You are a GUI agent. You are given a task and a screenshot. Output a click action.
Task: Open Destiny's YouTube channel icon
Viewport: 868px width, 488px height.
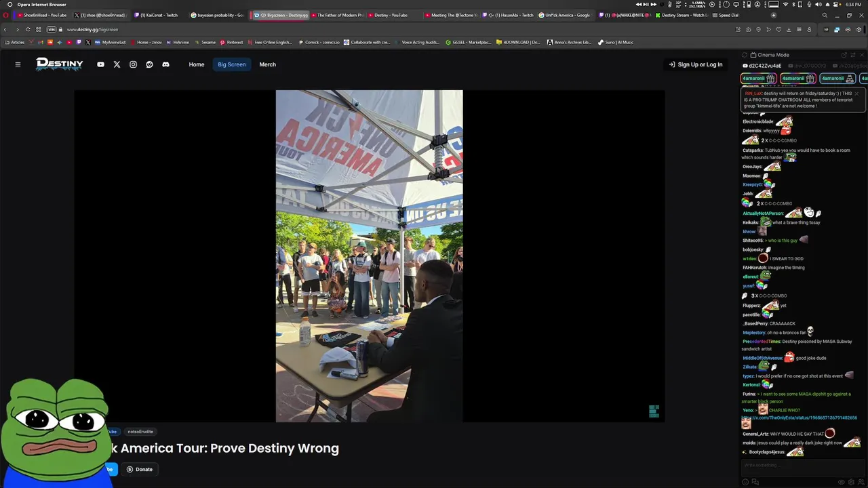pos(100,64)
